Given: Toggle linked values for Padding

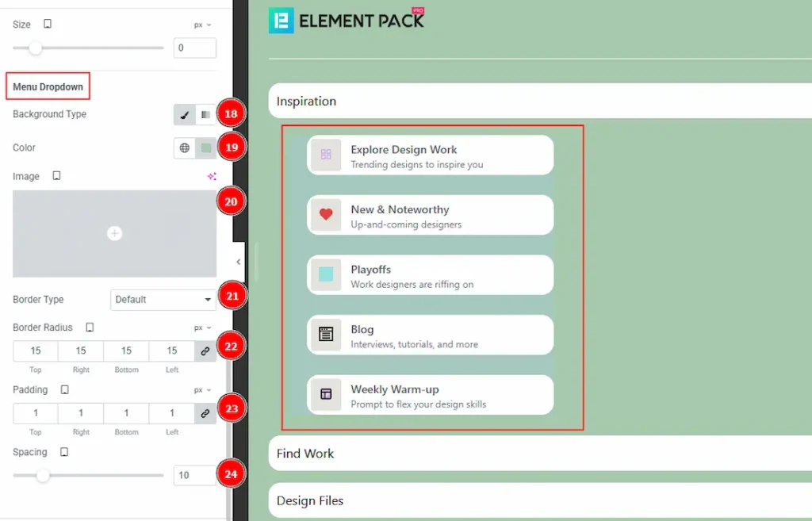Looking at the screenshot, I should tap(205, 414).
